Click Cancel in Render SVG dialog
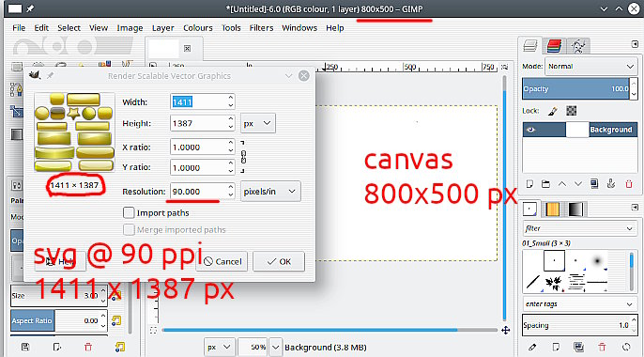 222,262
